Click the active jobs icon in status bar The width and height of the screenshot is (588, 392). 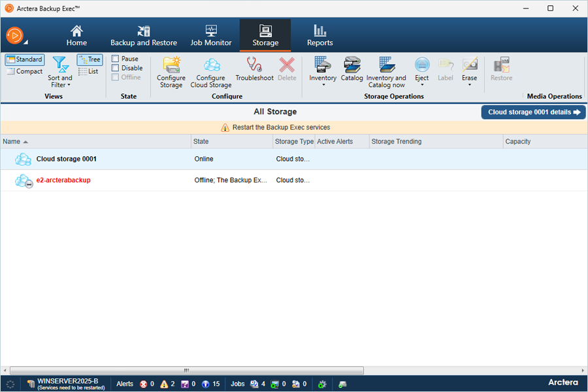pos(275,384)
